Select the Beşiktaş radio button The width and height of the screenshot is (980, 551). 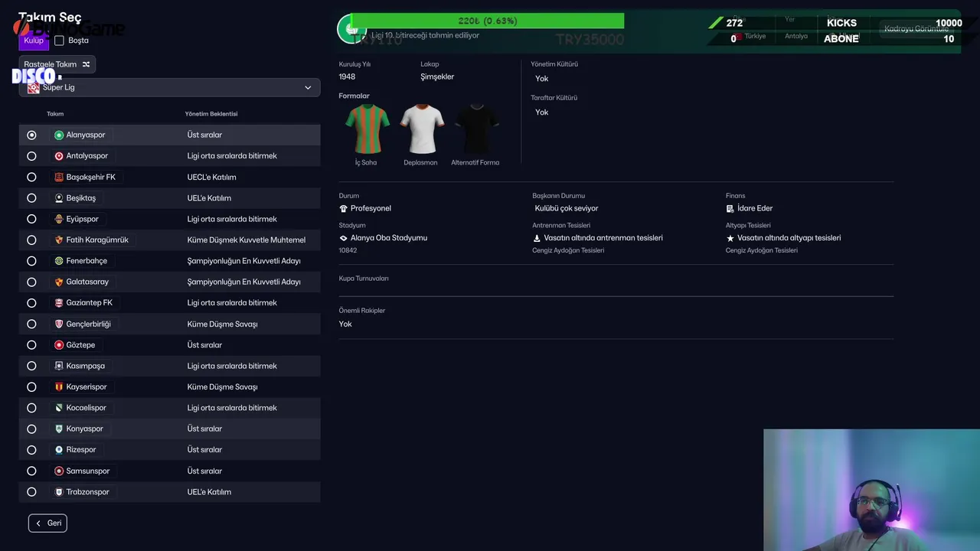[x=31, y=198]
